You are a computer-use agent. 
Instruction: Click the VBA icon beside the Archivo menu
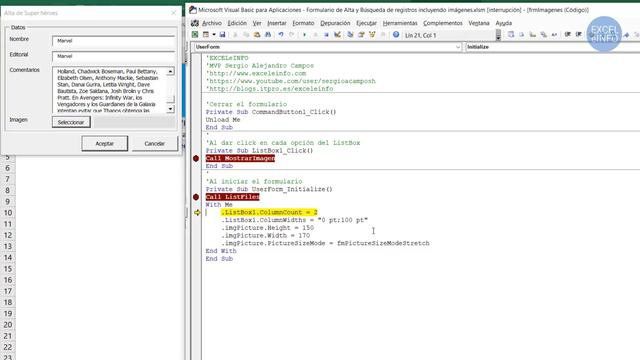coord(195,23)
